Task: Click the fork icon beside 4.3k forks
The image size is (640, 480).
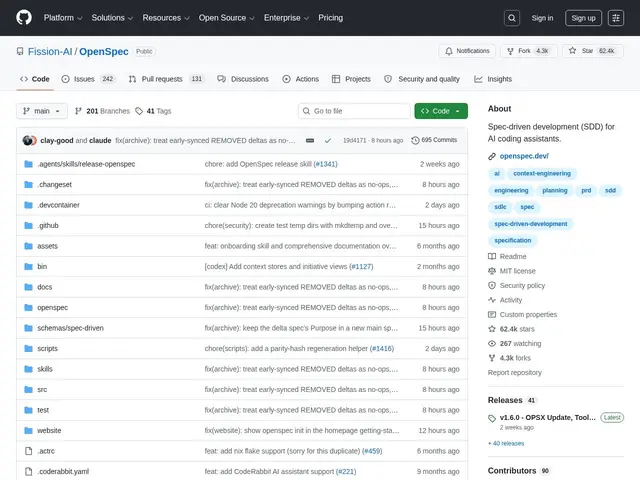Action: coord(492,358)
